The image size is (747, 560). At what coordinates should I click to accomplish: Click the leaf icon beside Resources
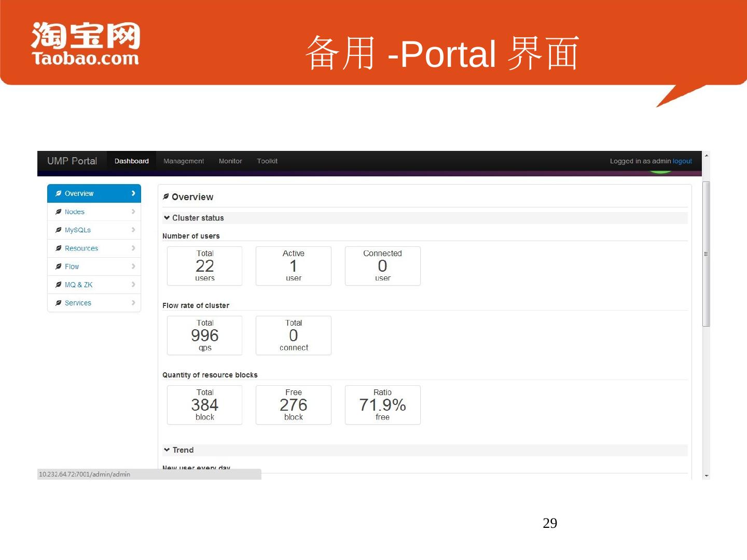tap(59, 248)
